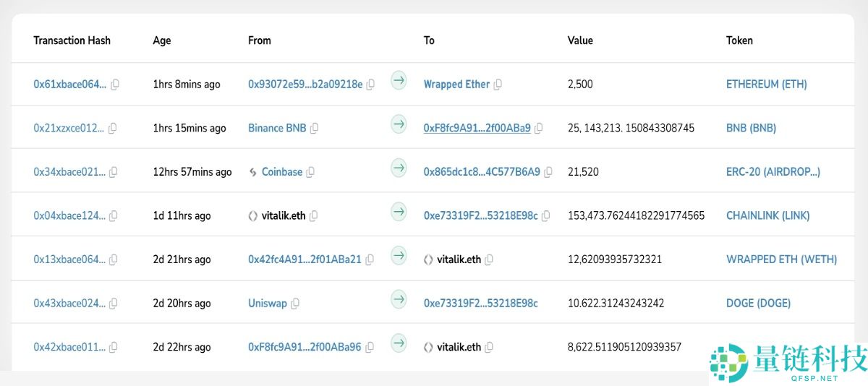Copy transaction hash 0x61xbace064
The height and width of the screenshot is (386, 868).
(x=114, y=85)
